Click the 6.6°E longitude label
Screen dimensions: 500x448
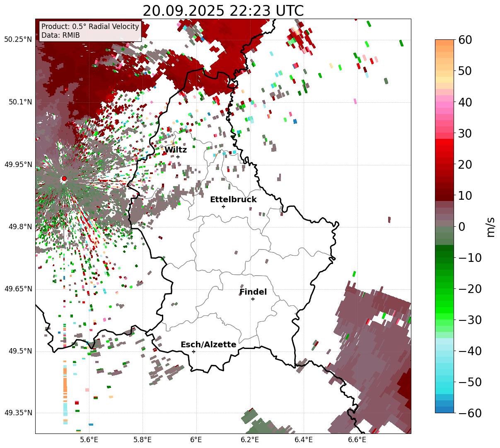pos(357,439)
